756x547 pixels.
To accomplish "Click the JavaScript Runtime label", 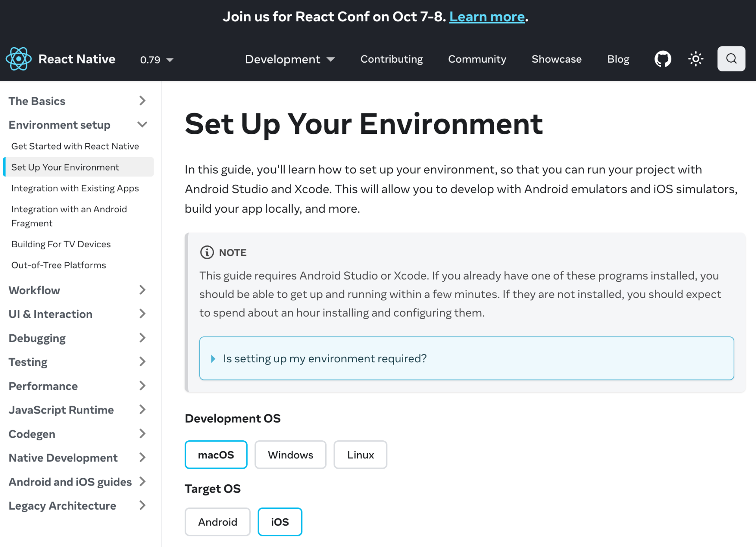I will (x=61, y=410).
